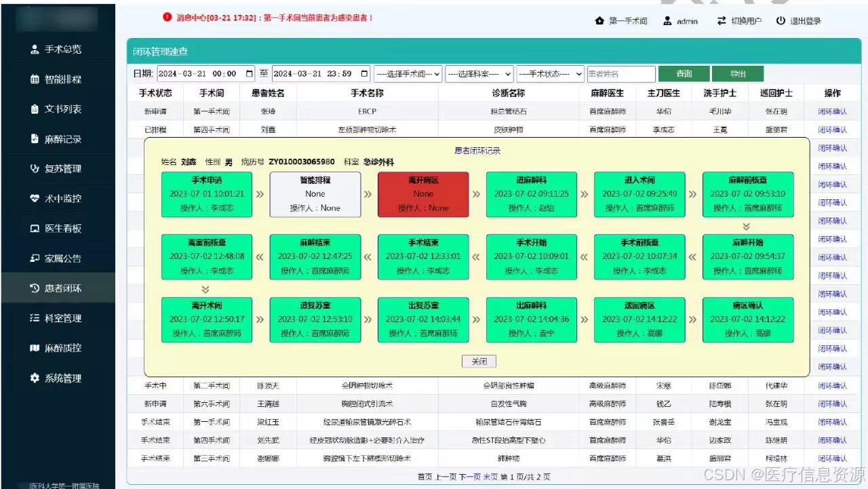868x489 pixels.
Task: Click the 麻醉前核查 step card
Action: coord(748,195)
